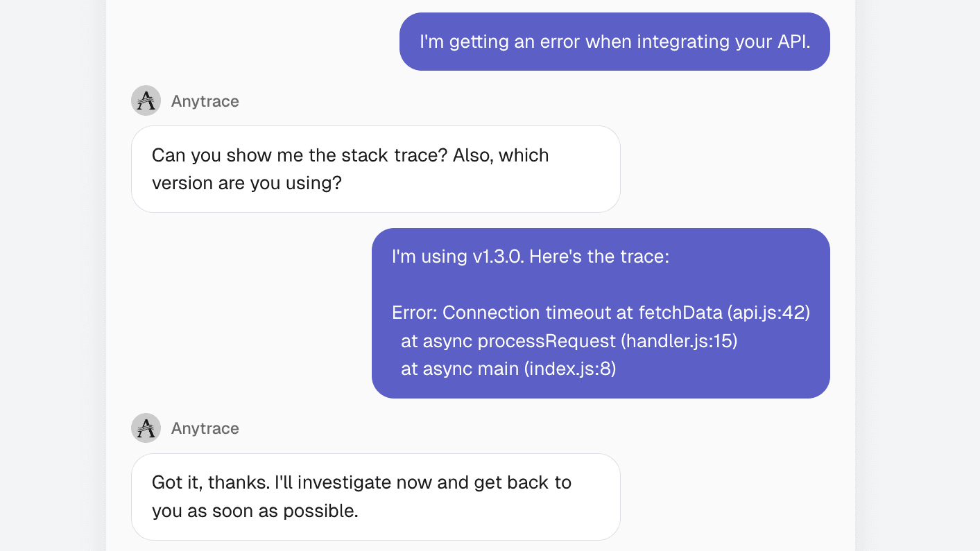Click the word processRequest in the trace

tap(547, 341)
